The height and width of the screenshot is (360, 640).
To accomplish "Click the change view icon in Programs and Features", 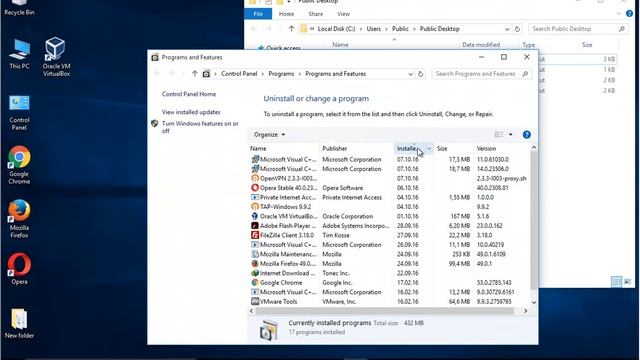I will point(499,134).
